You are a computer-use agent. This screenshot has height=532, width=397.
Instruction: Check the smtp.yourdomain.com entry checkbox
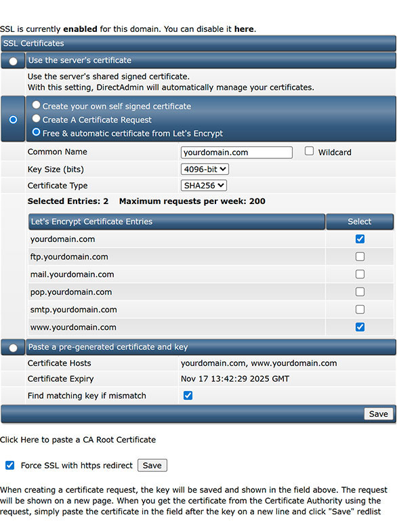tap(360, 310)
